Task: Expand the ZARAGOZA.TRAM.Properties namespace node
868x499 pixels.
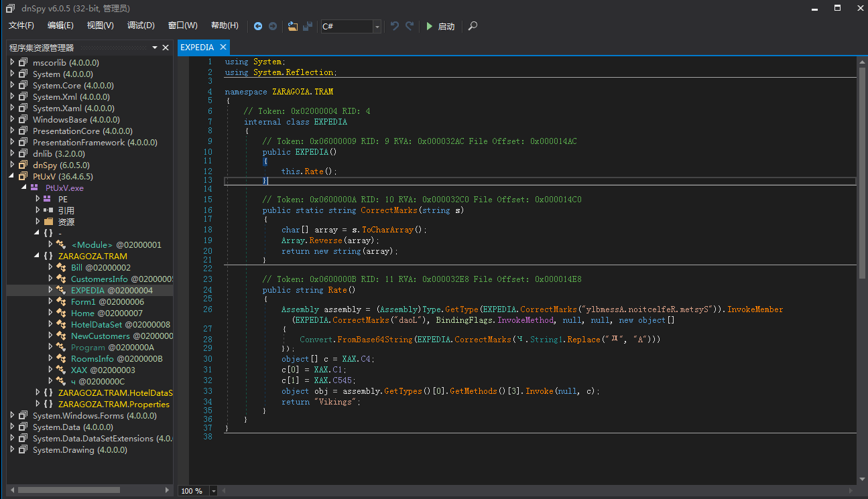Action: tap(38, 404)
